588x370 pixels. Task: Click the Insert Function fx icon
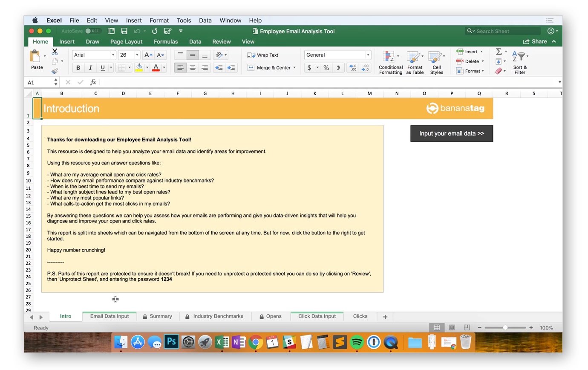93,82
